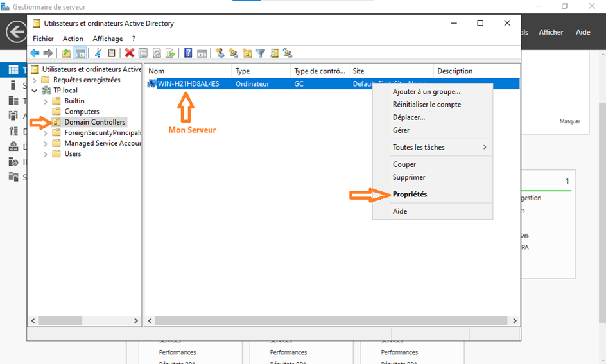Click the Paste clipboard icon
Screen dimensions: 606x364
(x=111, y=53)
